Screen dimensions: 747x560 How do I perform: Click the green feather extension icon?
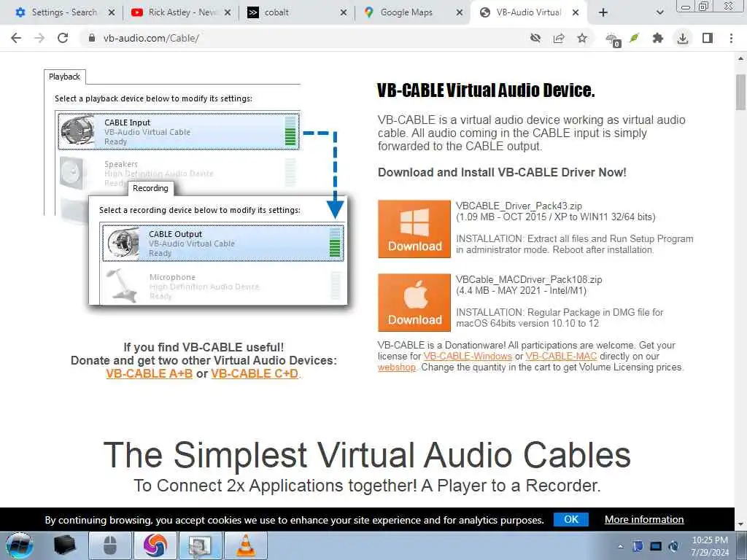pos(634,38)
